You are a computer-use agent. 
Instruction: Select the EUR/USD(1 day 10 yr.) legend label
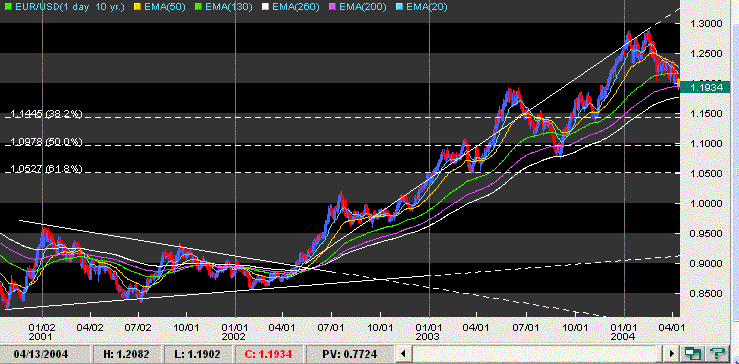(x=70, y=7)
